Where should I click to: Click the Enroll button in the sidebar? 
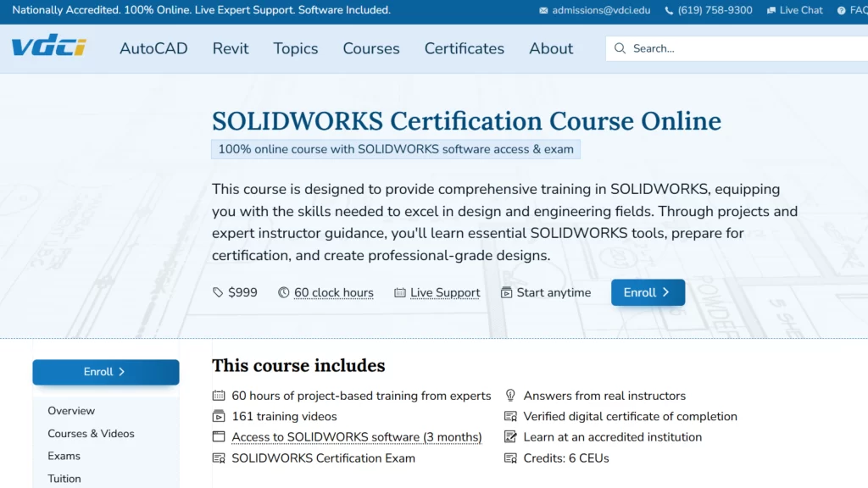coord(106,372)
